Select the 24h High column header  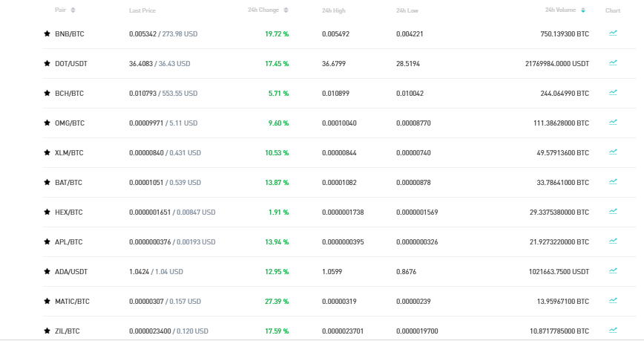[334, 10]
